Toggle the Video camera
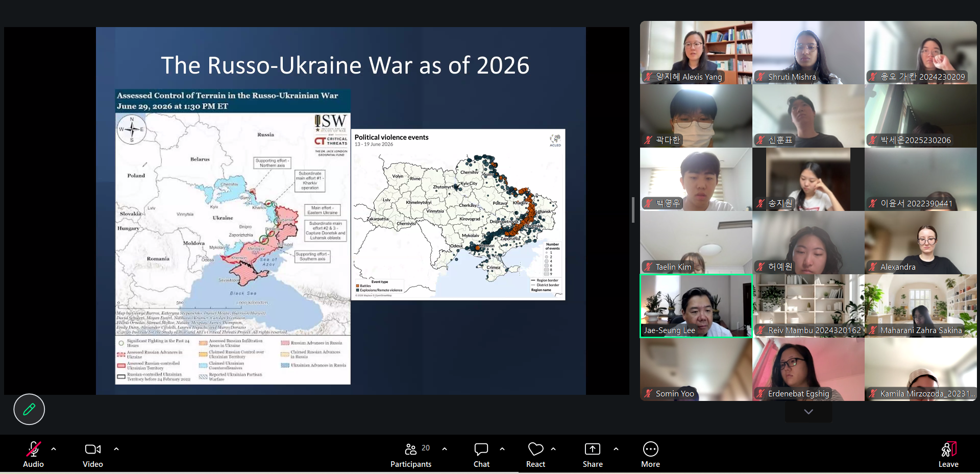 [x=93, y=454]
